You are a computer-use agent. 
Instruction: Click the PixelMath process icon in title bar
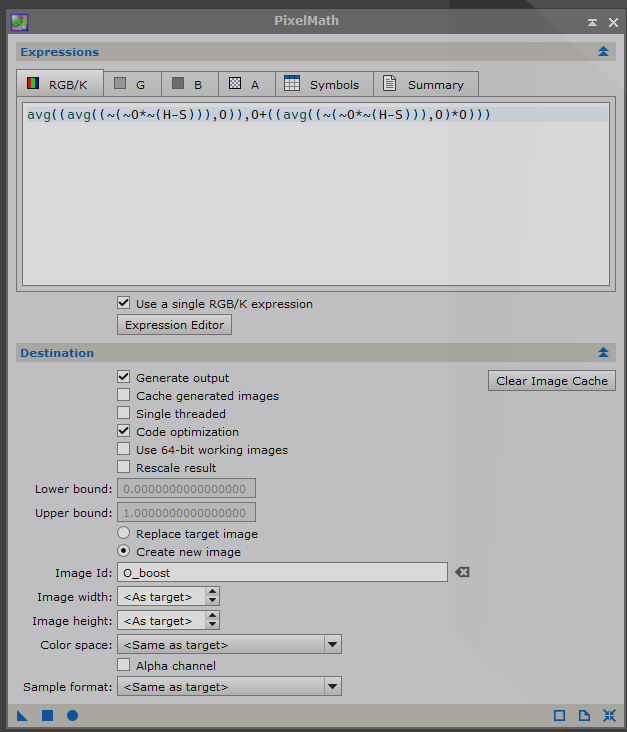(20, 22)
